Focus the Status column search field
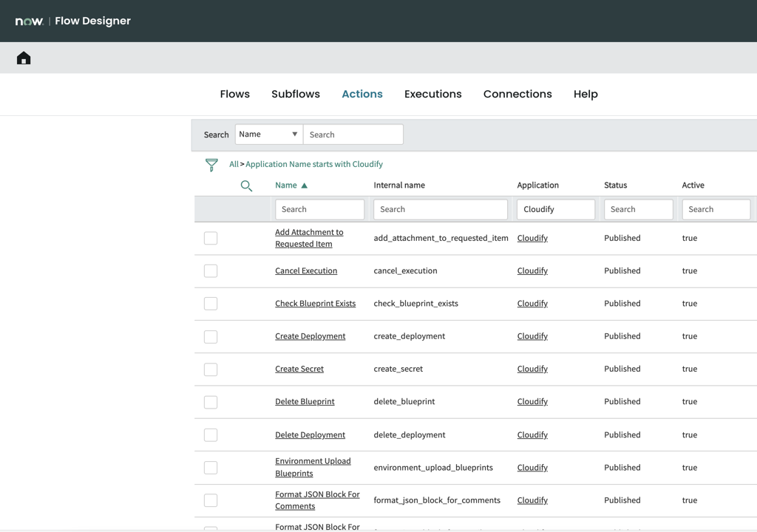The image size is (757, 532). (638, 210)
